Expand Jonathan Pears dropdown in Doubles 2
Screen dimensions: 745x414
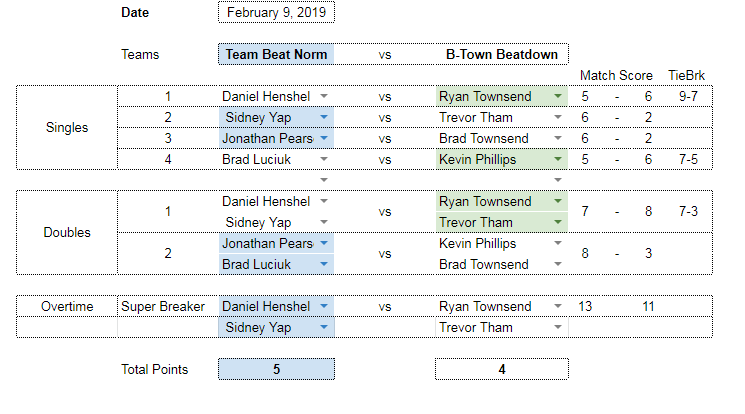tap(324, 243)
